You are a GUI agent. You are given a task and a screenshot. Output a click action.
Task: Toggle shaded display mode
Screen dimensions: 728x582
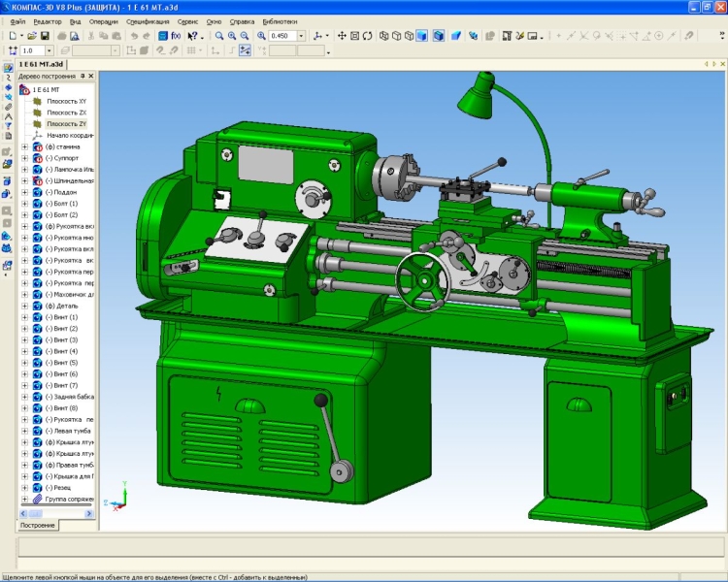click(x=421, y=36)
